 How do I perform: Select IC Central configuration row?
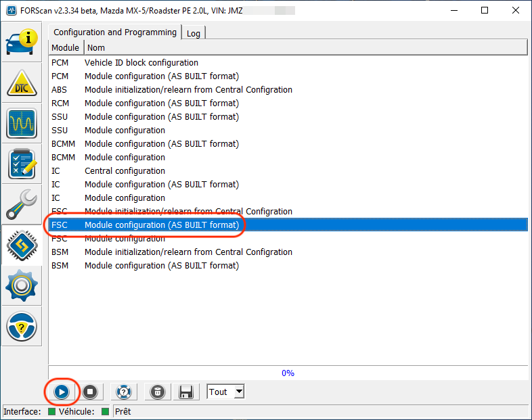tap(288, 171)
